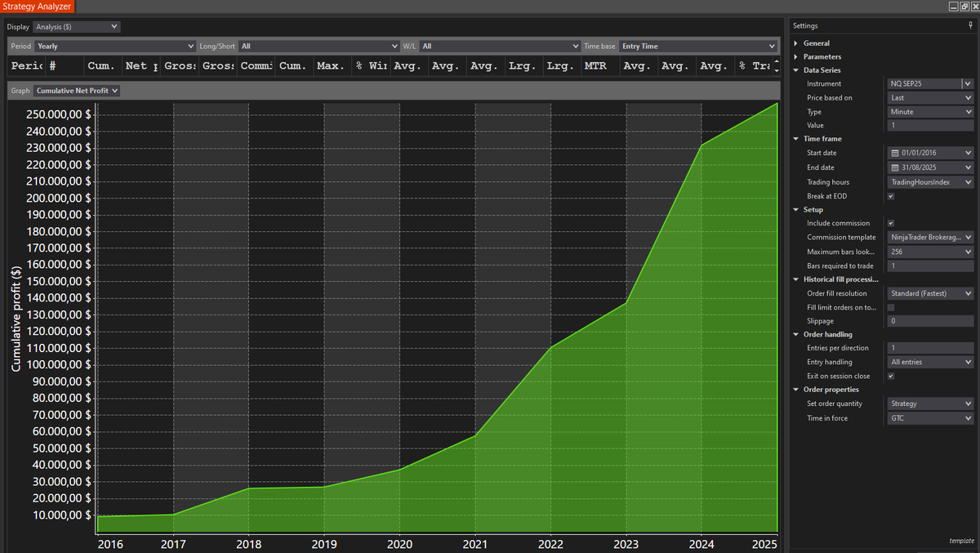Image resolution: width=980 pixels, height=553 pixels.
Task: Open the Set order quantity dropdown
Action: click(931, 404)
